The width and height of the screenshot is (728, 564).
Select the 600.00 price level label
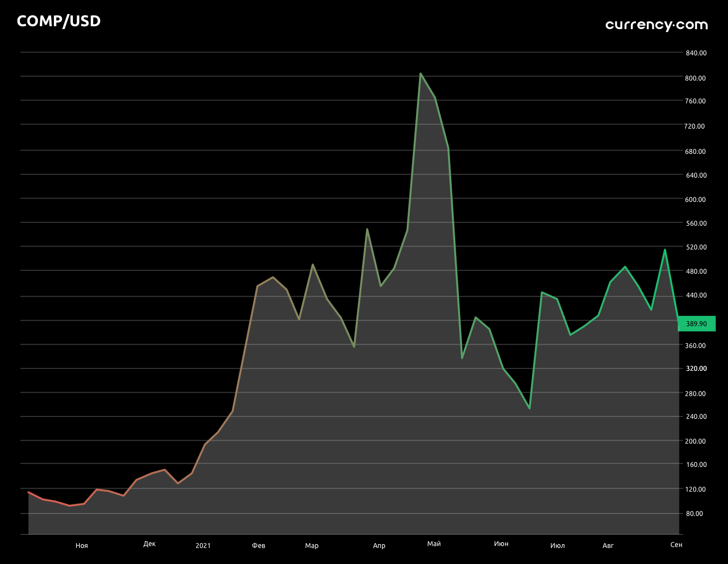pos(696,199)
